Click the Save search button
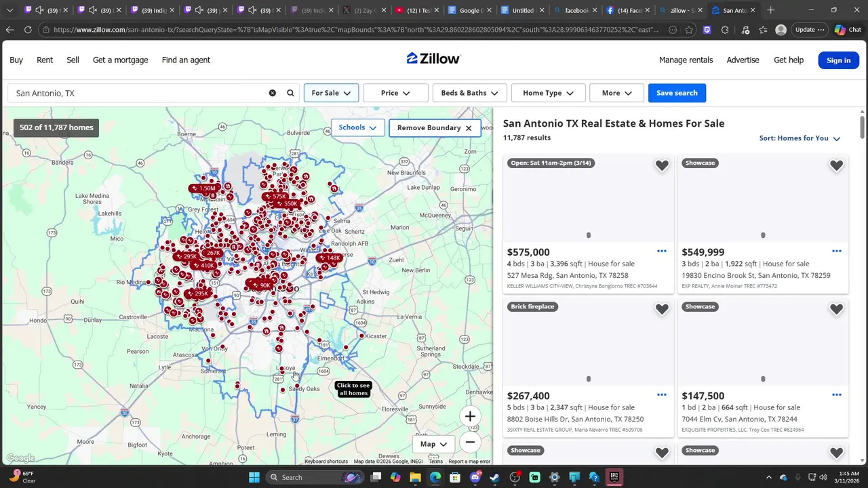This screenshot has height=488, width=868. pyautogui.click(x=677, y=93)
